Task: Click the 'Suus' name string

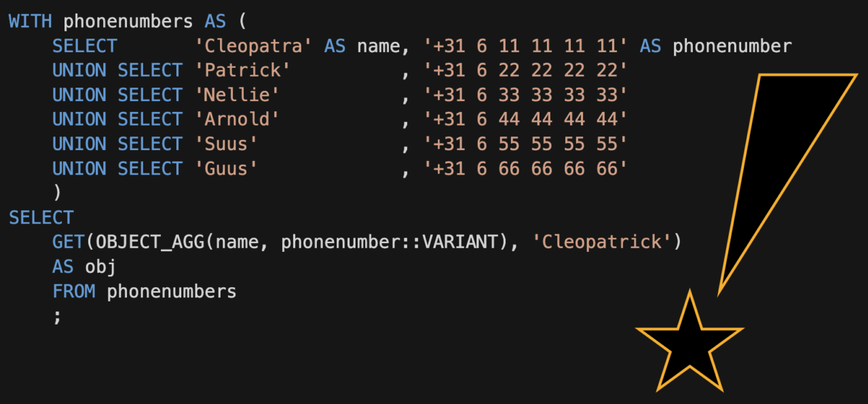Action: [x=231, y=144]
